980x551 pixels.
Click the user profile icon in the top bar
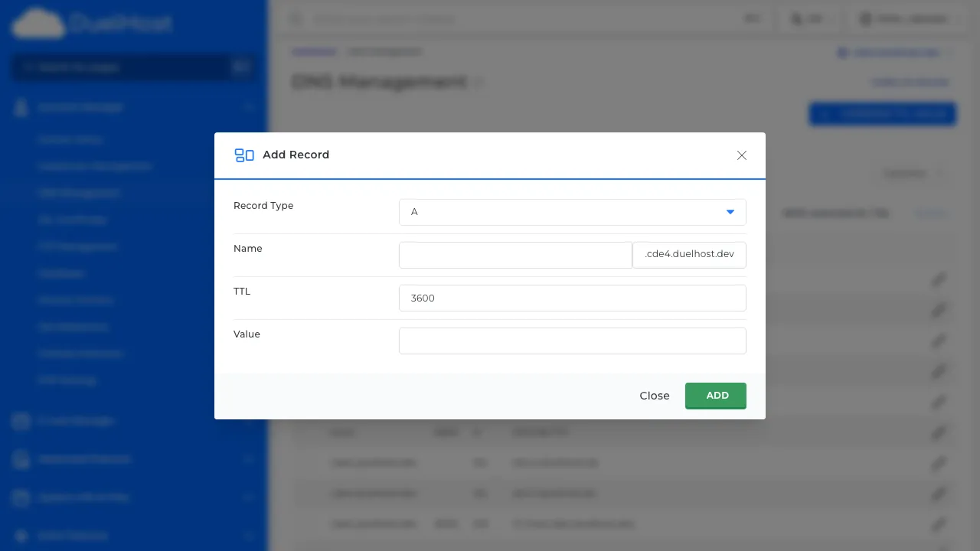tap(866, 19)
